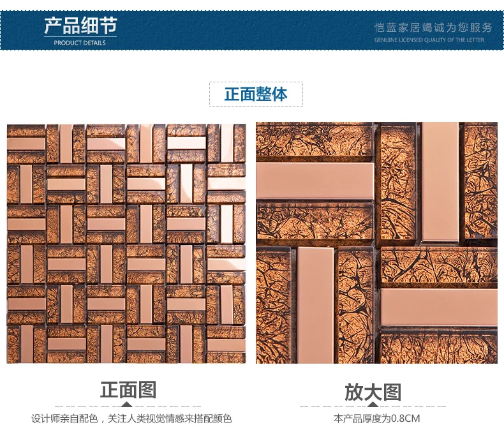The height and width of the screenshot is (446, 504).
Task: Click the 放大图 caption heading
Action: point(373,392)
